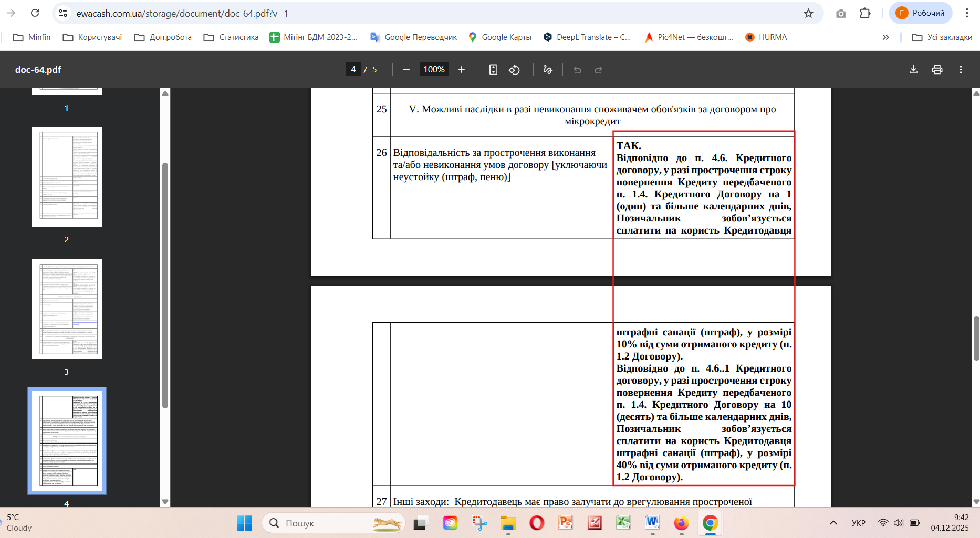This screenshot has width=980, height=538.
Task: Switch the УКР keyboard language
Action: (x=859, y=523)
